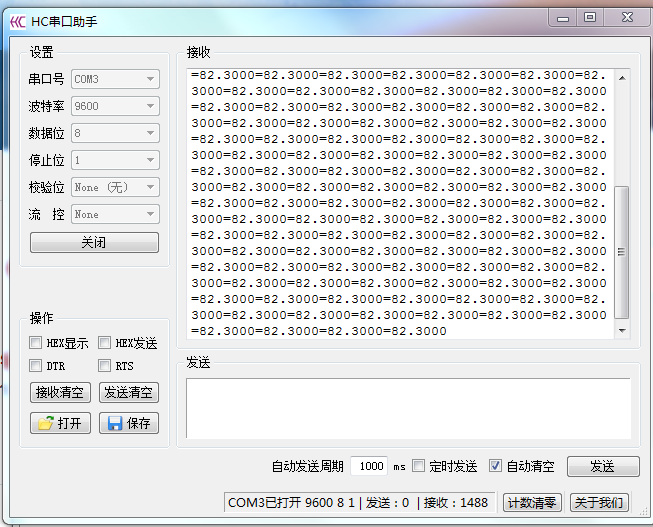Open the 串口号 COM3 dropdown

click(x=115, y=79)
